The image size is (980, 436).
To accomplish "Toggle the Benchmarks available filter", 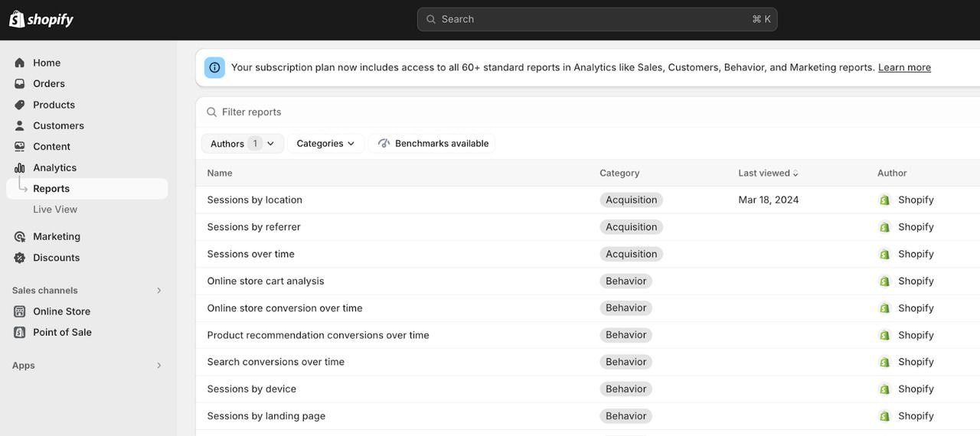I will tap(433, 144).
